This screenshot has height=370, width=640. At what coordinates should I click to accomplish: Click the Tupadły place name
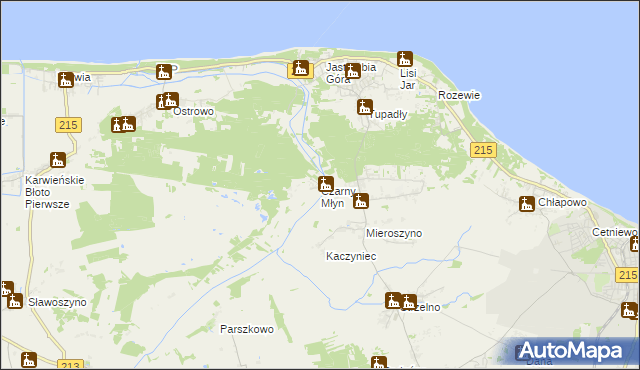pos(388,115)
